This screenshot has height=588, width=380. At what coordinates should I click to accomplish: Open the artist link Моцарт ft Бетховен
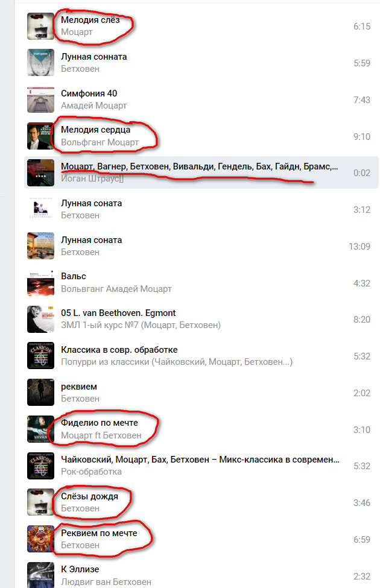pyautogui.click(x=101, y=435)
